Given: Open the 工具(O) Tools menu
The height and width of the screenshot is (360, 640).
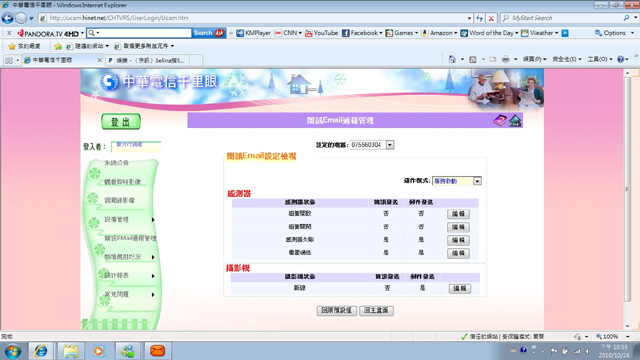Looking at the screenshot, I should [600, 59].
